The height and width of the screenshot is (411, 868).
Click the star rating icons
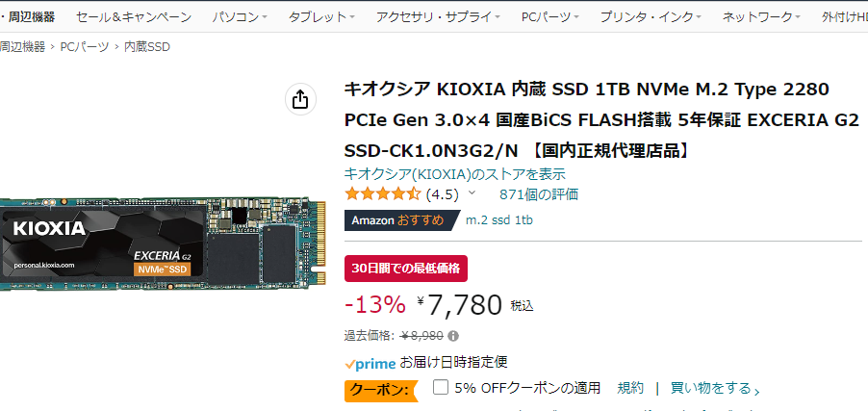(383, 193)
